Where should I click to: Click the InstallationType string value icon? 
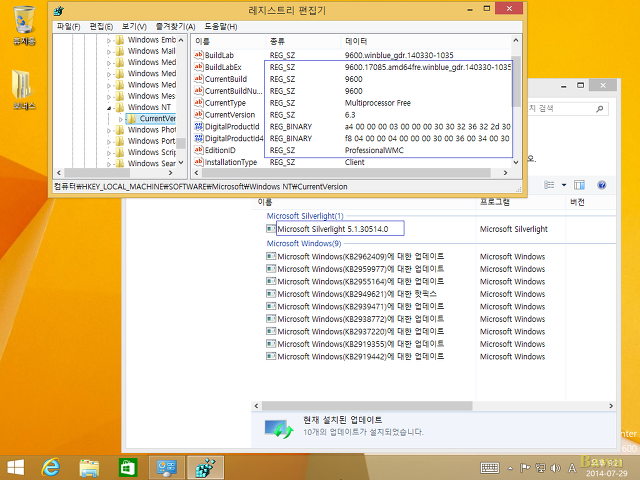[x=199, y=162]
